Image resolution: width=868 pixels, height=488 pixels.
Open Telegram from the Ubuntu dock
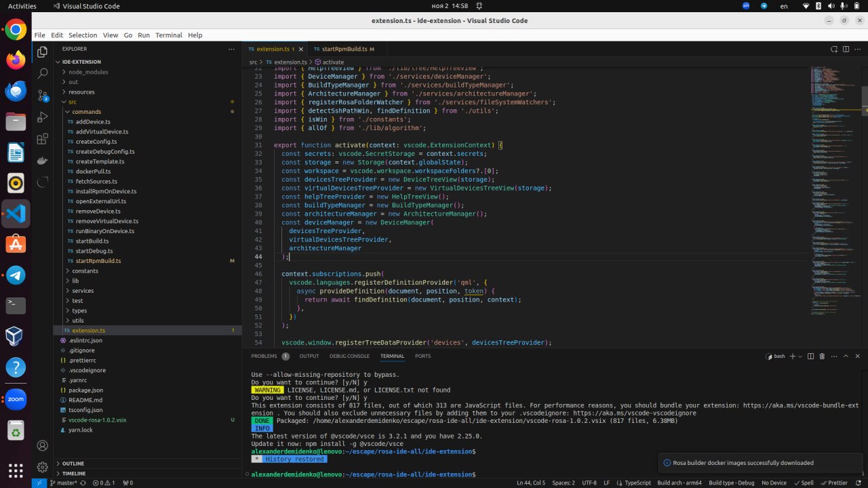click(16, 274)
